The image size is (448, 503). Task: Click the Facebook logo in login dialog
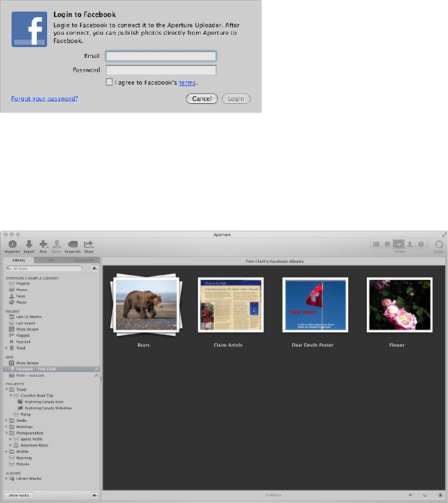pyautogui.click(x=29, y=29)
